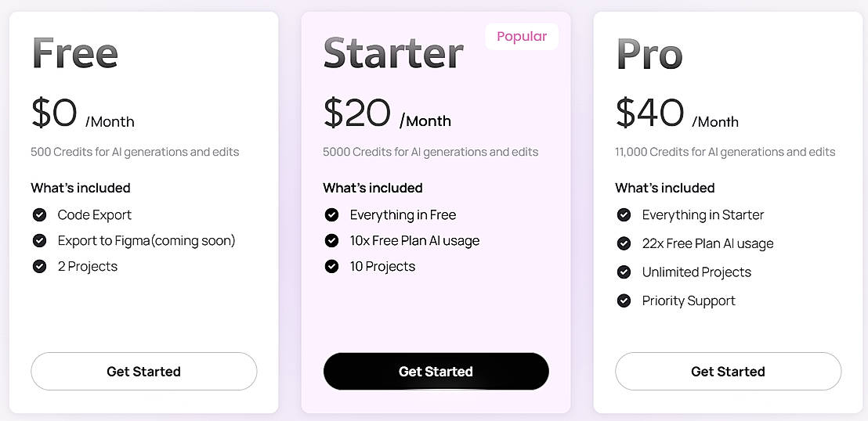Click the $20 /Month price
Image resolution: width=868 pixels, height=421 pixels.
click(387, 114)
